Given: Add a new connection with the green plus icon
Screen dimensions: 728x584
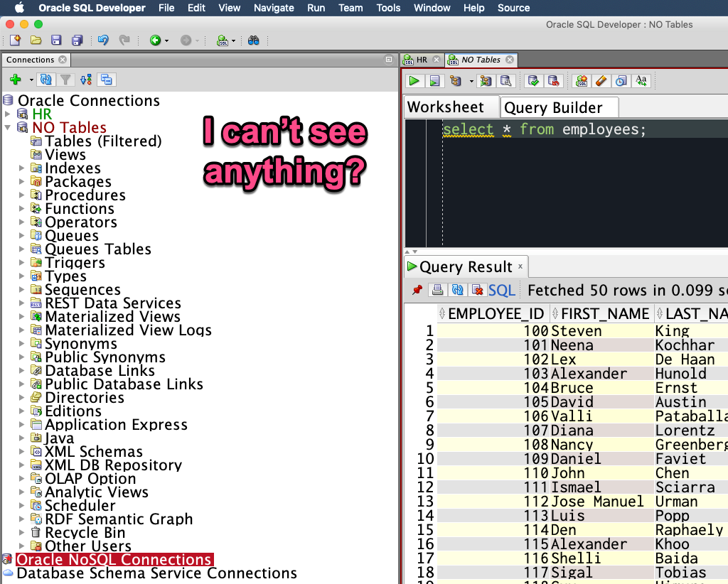Looking at the screenshot, I should pyautogui.click(x=15, y=79).
